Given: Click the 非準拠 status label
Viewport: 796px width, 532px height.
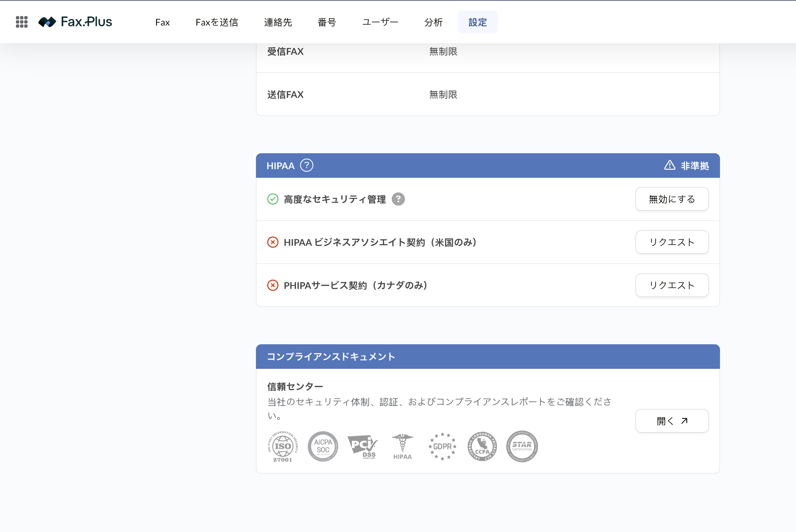Looking at the screenshot, I should tap(694, 166).
